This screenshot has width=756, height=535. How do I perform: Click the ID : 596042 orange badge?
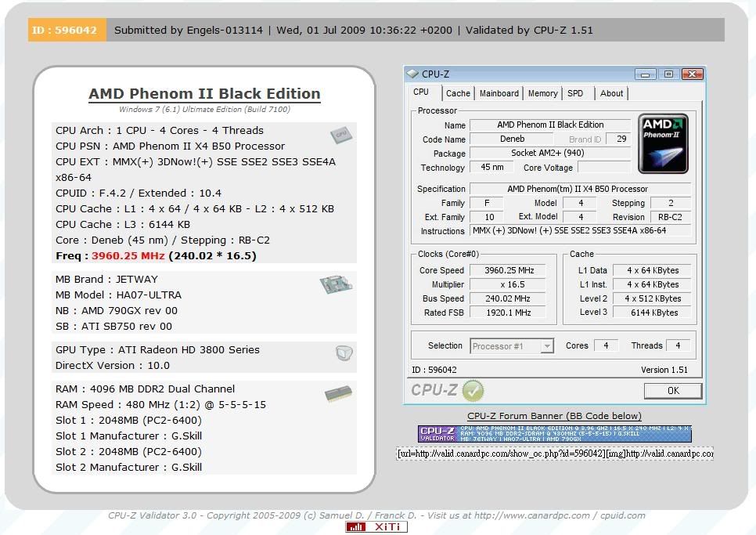(67, 30)
